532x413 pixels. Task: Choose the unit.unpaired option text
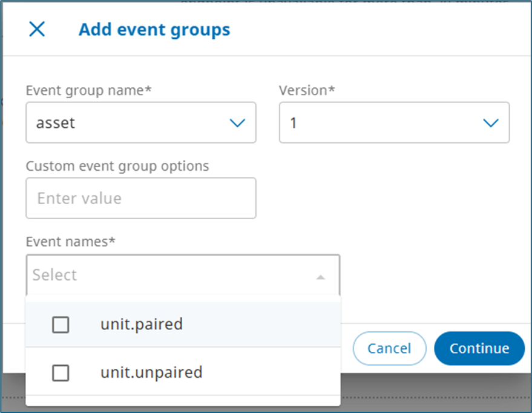[x=151, y=372]
